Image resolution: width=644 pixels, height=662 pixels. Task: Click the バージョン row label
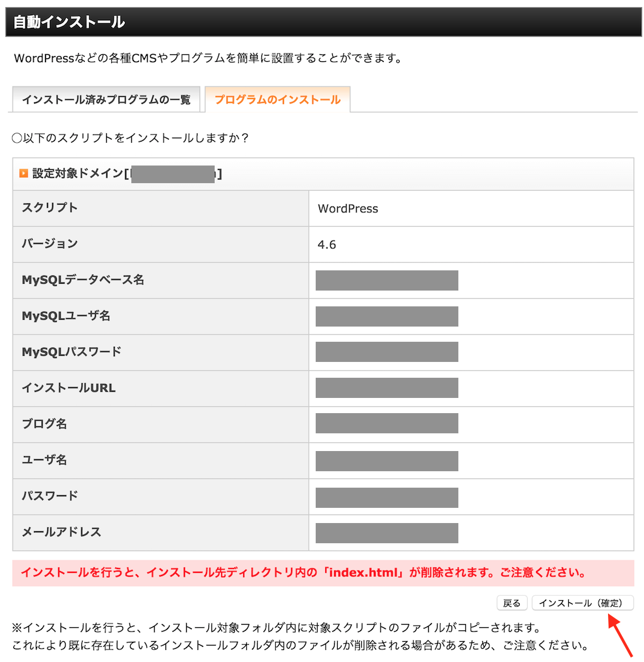click(50, 244)
